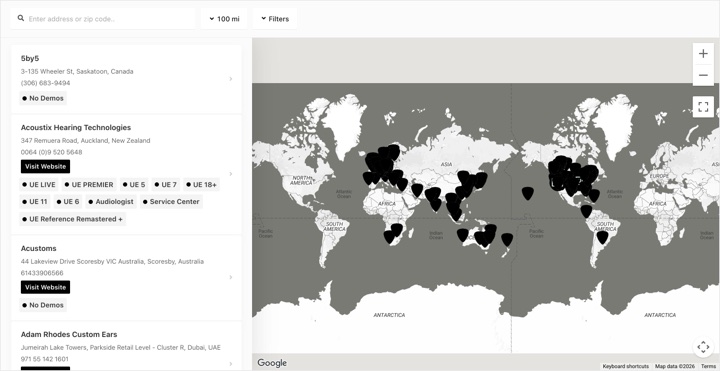Screen dimensions: 720x371
Task: Click Jumeirah Lake Towers address line
Action: coord(120,348)
